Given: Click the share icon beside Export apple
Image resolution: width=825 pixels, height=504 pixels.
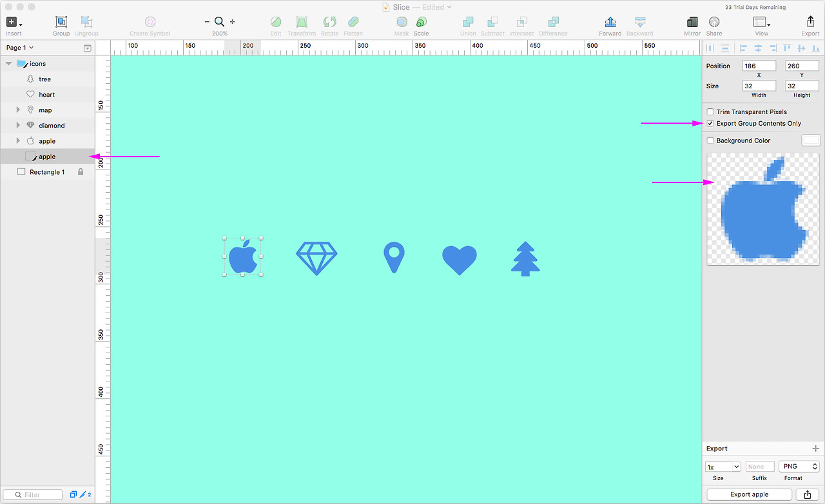Looking at the screenshot, I should click(808, 494).
